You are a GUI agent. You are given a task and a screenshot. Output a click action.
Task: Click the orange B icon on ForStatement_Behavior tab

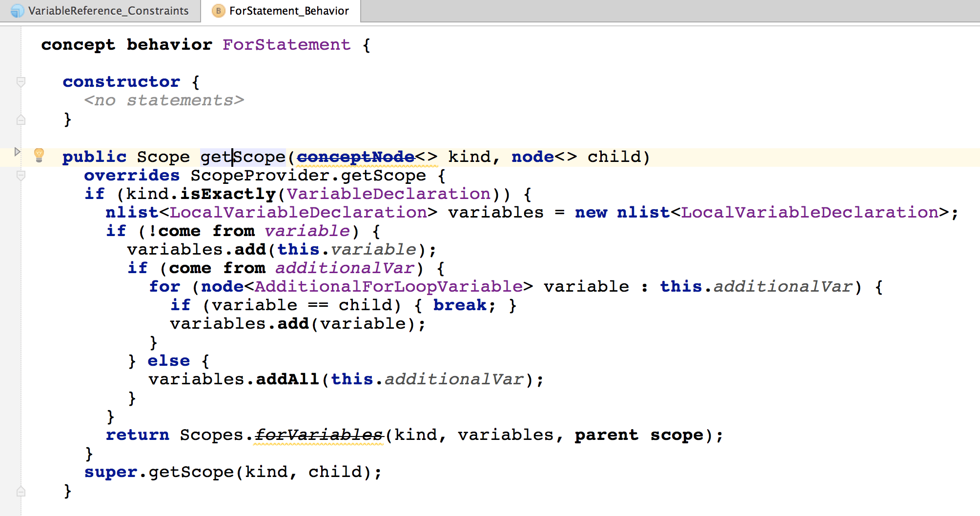point(218,11)
